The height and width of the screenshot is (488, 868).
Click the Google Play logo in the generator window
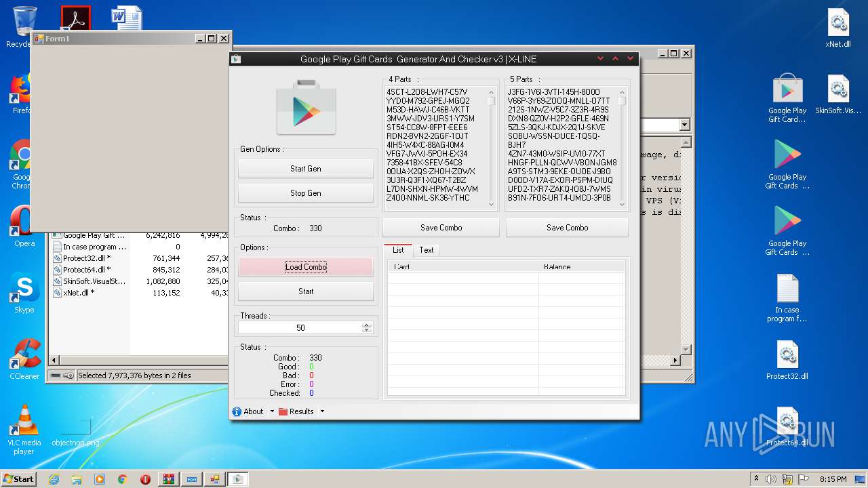tap(306, 108)
